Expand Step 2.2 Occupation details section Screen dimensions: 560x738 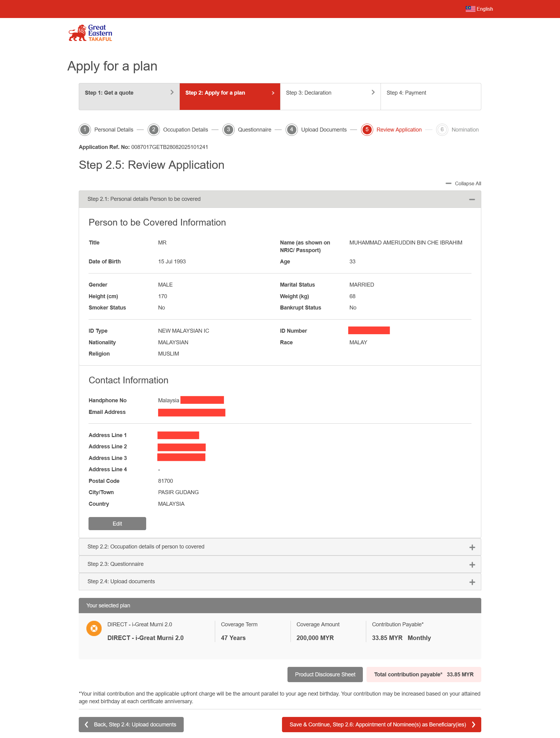coord(280,547)
